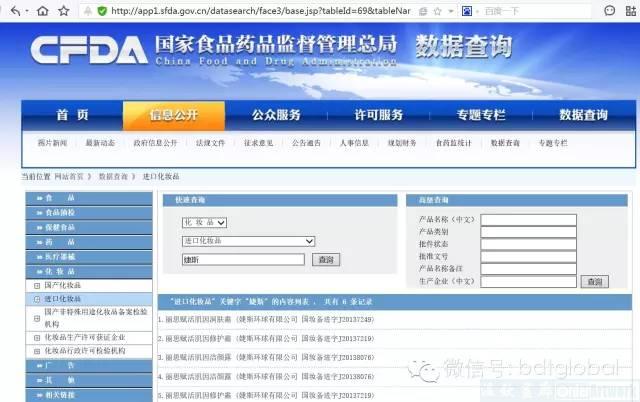The image size is (640, 402).
Task: Click the green security shield in address bar
Action: (x=102, y=11)
